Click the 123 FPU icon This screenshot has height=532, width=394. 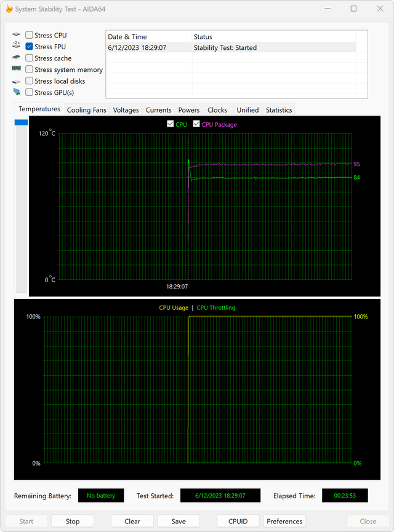pos(16,44)
